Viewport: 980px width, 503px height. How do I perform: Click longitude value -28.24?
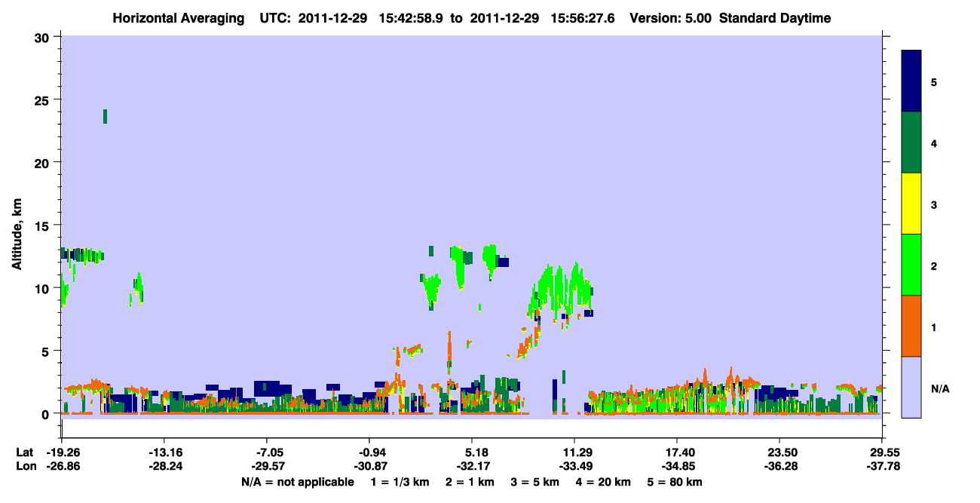click(x=164, y=466)
